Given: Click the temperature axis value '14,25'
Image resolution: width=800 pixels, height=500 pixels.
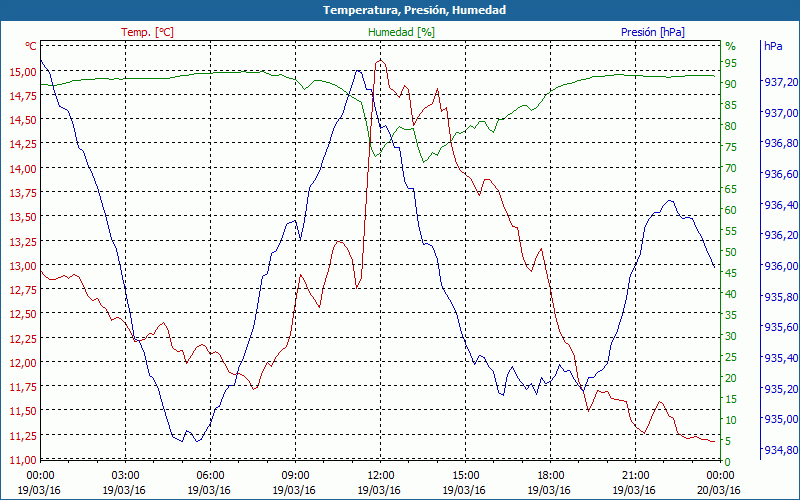Looking at the screenshot, I should [x=23, y=144].
